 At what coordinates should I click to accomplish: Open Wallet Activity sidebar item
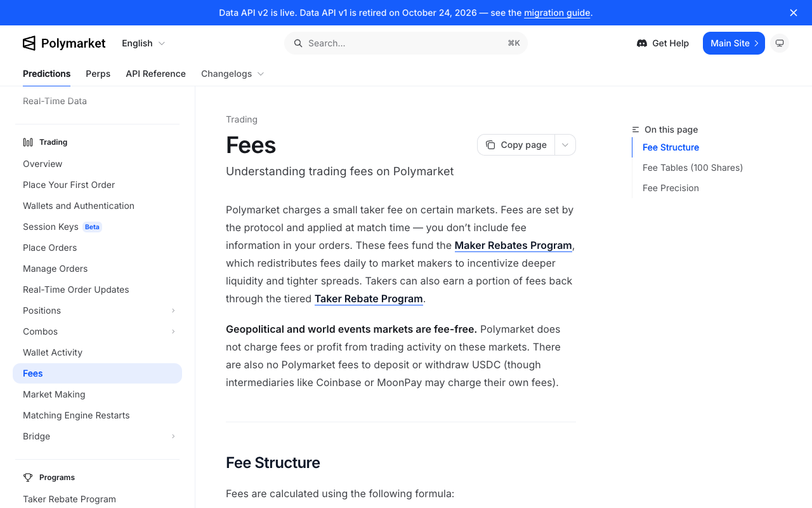tap(97, 352)
